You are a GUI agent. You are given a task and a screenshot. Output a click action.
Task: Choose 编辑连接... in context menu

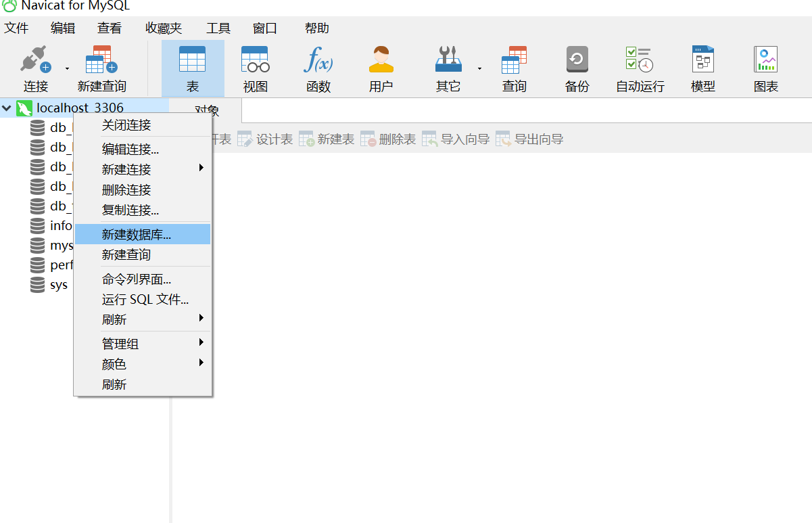[143, 150]
